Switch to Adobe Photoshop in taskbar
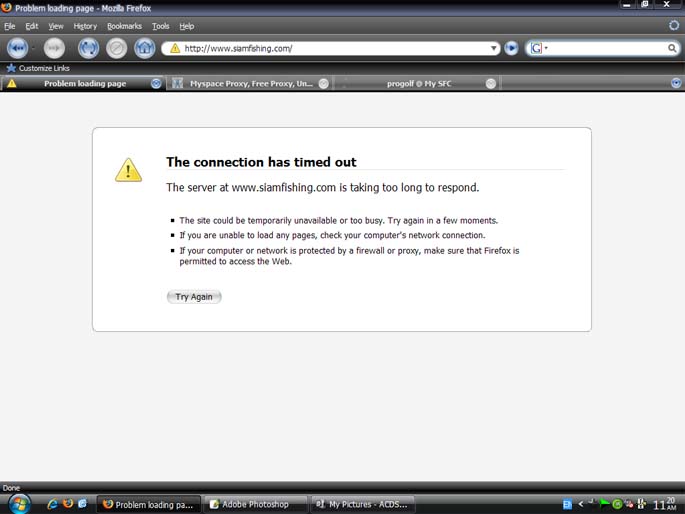 point(256,504)
